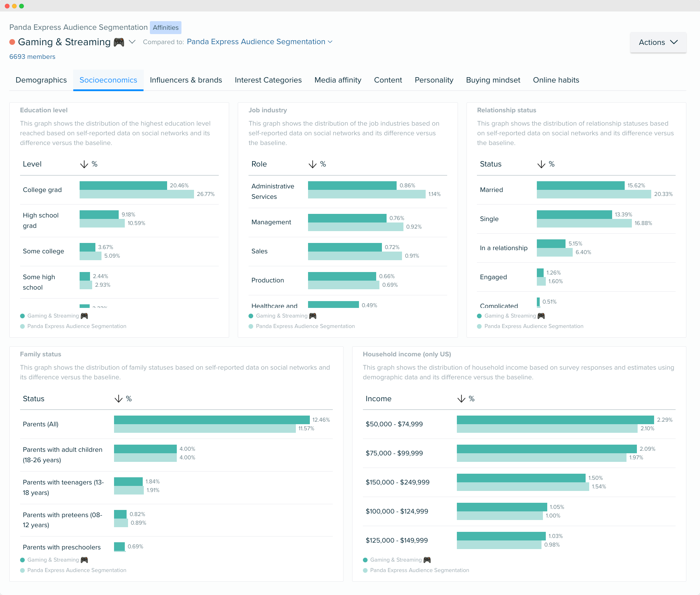700x595 pixels.
Task: Toggle Panda Express legend in Relationship status
Action: click(530, 326)
